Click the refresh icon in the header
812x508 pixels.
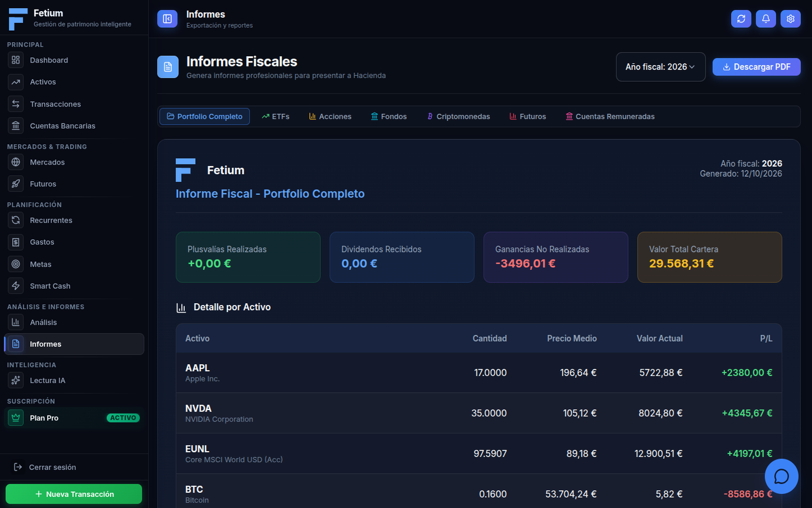(741, 19)
